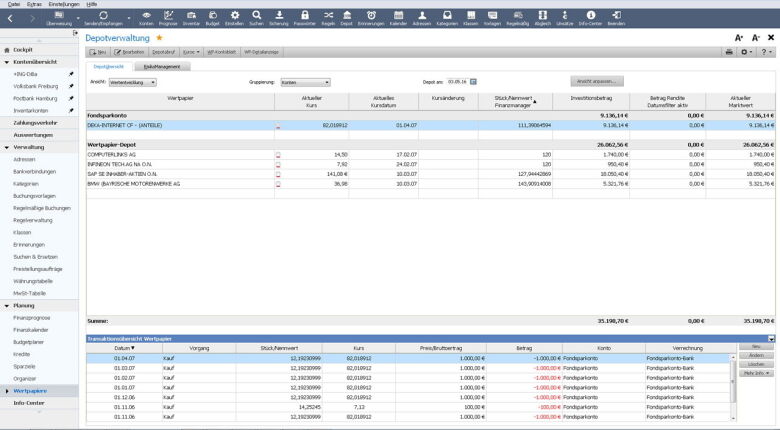This screenshot has height=430, width=780.
Task: Open Passwörter lock icon
Action: coord(302,18)
